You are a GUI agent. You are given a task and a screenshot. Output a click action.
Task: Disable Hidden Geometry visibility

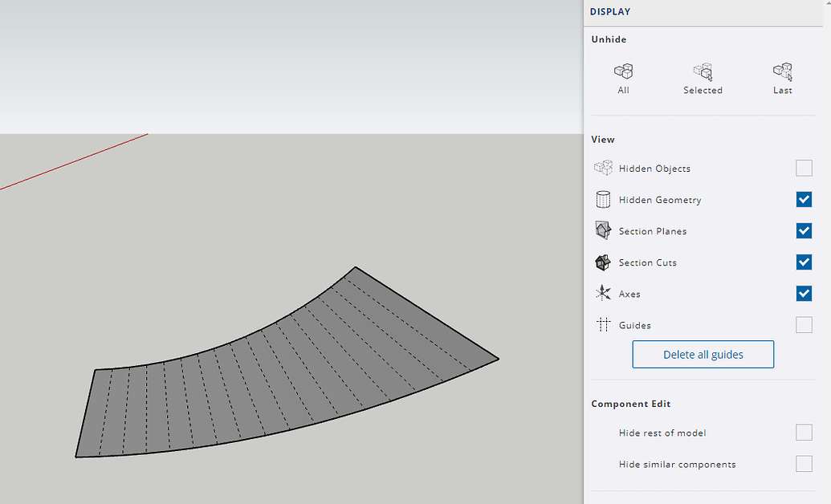(x=804, y=199)
